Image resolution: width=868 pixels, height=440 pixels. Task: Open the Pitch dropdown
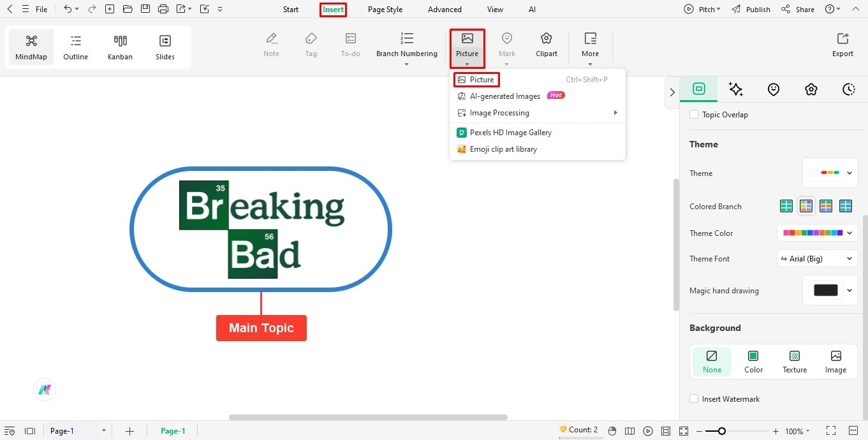tap(702, 10)
